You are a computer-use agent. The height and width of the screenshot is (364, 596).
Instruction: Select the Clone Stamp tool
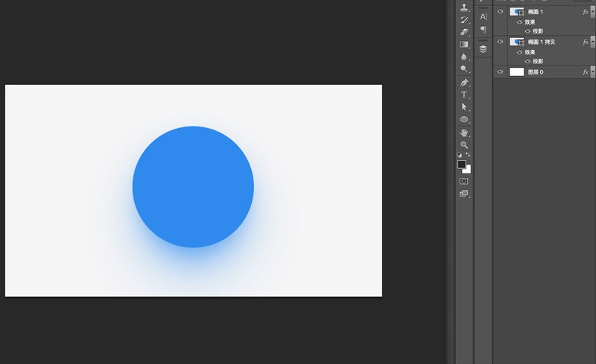463,7
